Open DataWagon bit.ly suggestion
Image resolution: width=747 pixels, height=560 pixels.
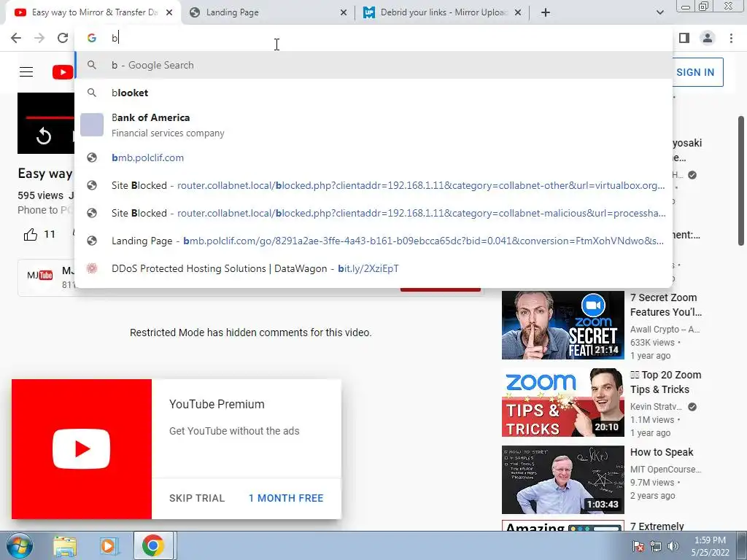pyautogui.click(x=374, y=268)
